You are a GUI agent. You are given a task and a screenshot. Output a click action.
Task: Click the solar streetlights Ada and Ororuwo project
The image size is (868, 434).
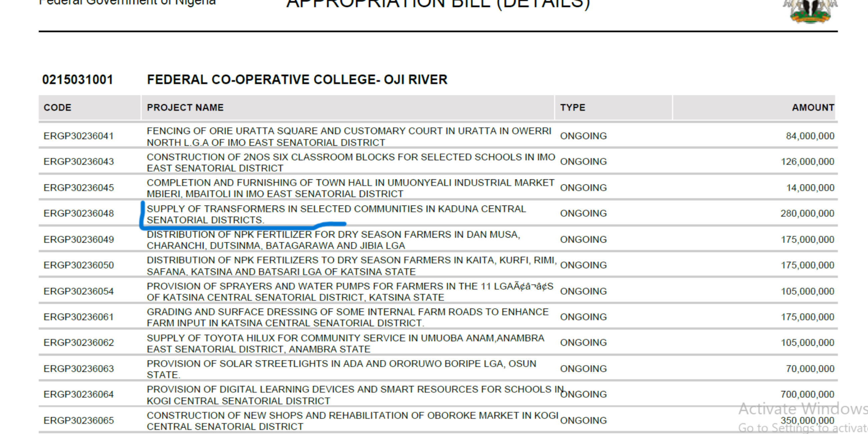tap(342, 369)
